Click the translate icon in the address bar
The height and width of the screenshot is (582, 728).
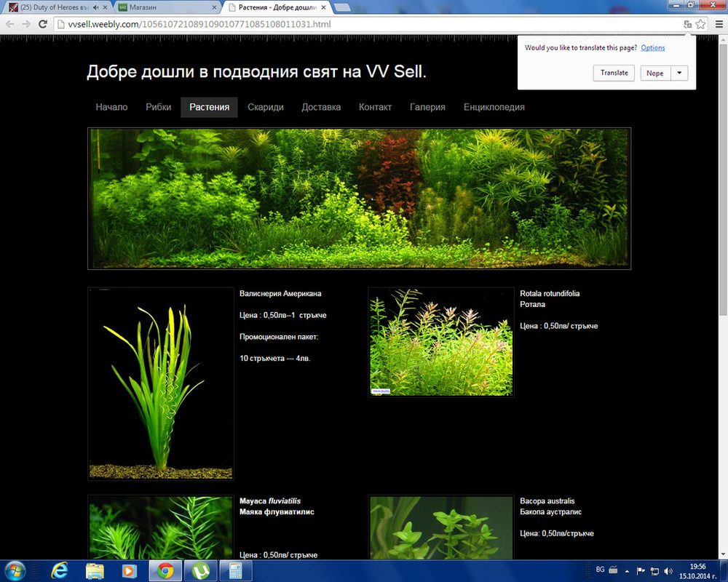(687, 24)
